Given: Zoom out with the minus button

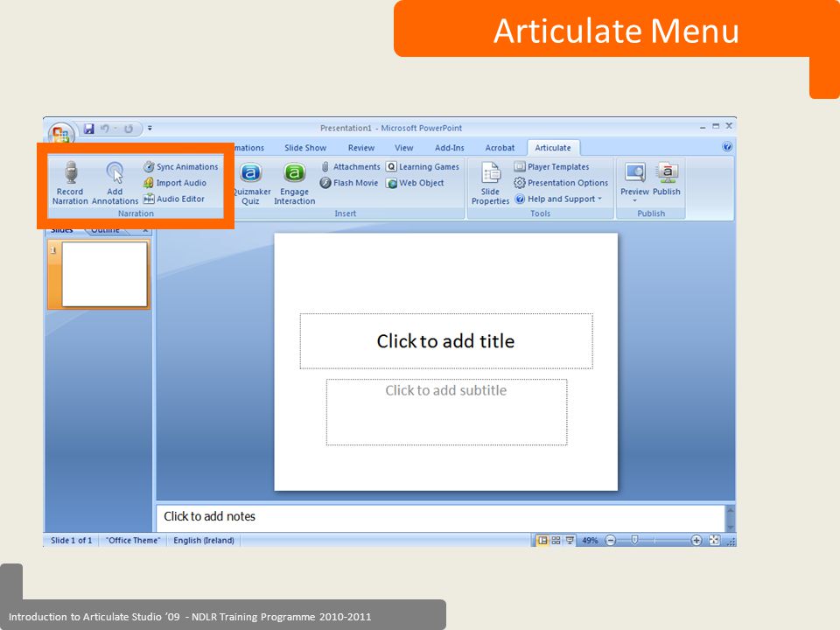Looking at the screenshot, I should coord(610,541).
